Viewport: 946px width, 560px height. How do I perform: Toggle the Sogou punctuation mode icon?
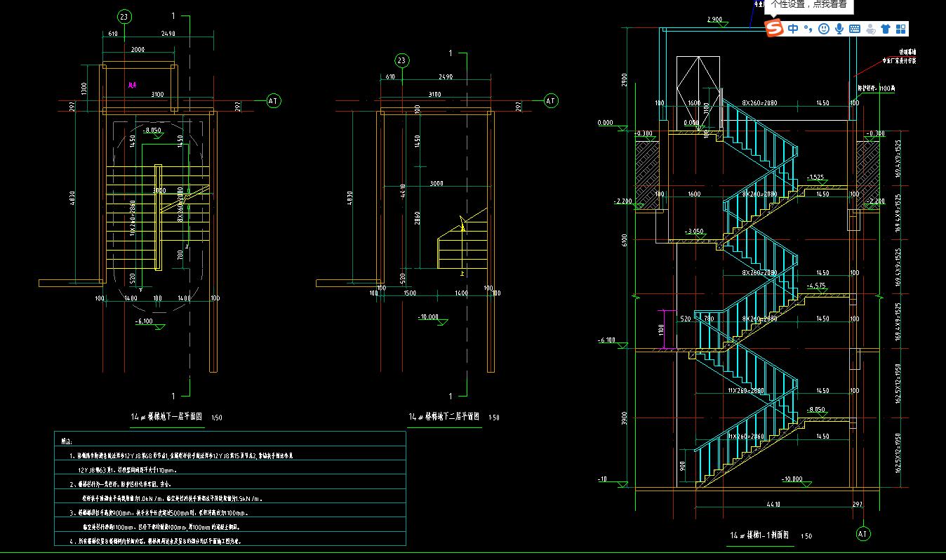click(808, 29)
